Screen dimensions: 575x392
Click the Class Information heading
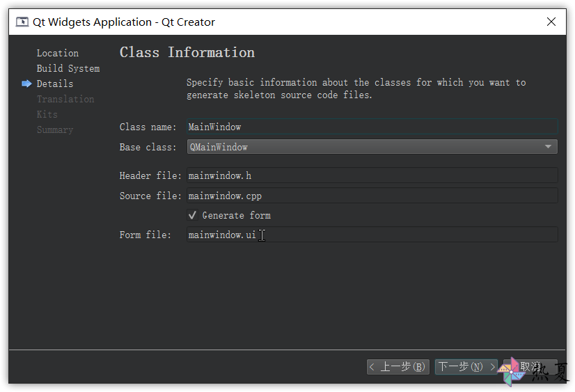pyautogui.click(x=187, y=52)
